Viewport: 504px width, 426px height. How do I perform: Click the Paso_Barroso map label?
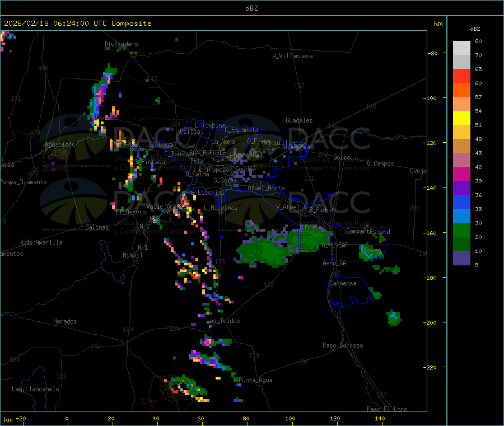[343, 345]
